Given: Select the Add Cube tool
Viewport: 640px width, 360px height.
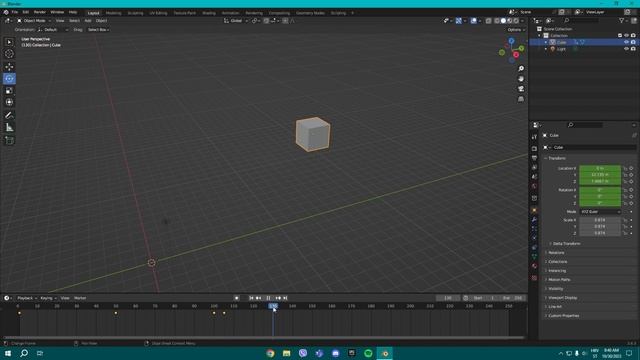Looking at the screenshot, I should 9,140.
